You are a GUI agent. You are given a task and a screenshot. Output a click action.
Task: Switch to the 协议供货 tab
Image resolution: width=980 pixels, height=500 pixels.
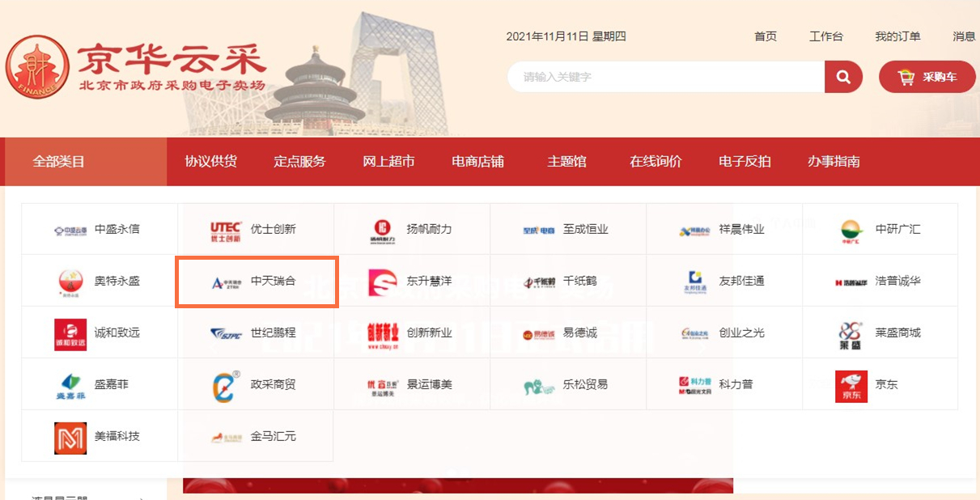click(x=210, y=162)
